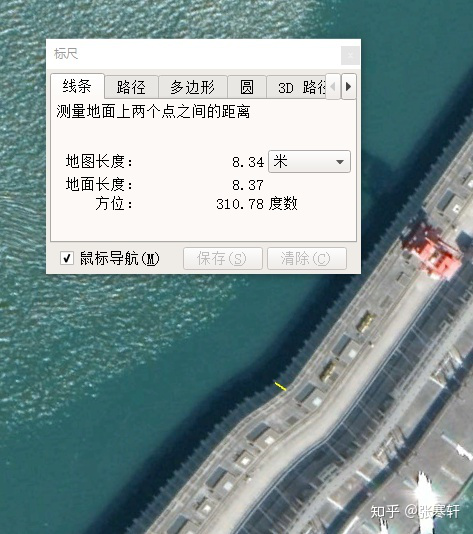Open the 路径 tab
Image resolution: width=473 pixels, height=534 pixels.
[131, 88]
